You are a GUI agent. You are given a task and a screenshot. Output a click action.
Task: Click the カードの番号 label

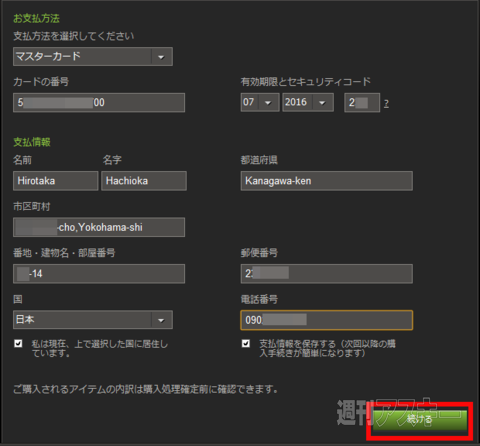[x=41, y=82]
